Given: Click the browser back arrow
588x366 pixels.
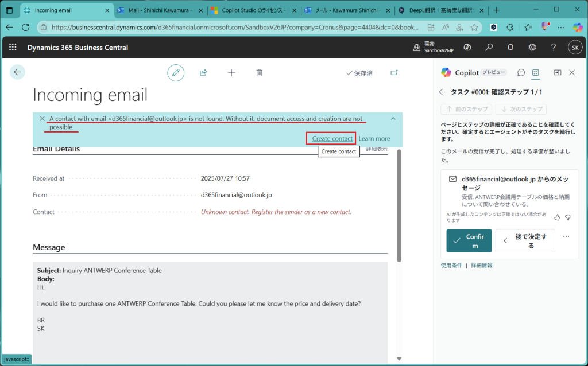Looking at the screenshot, I should (9, 27).
